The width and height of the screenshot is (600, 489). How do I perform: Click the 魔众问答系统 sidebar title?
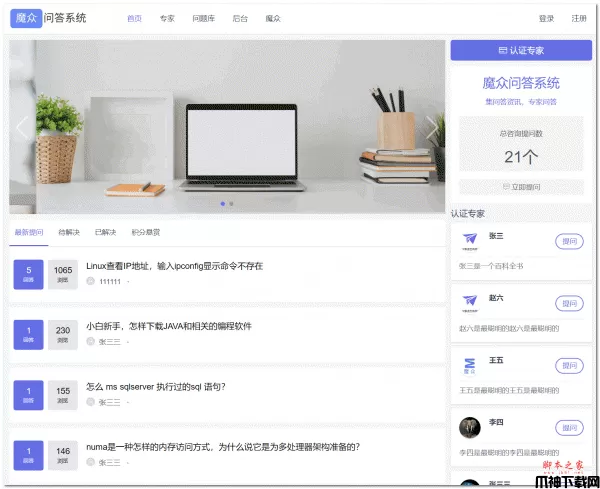[x=521, y=83]
